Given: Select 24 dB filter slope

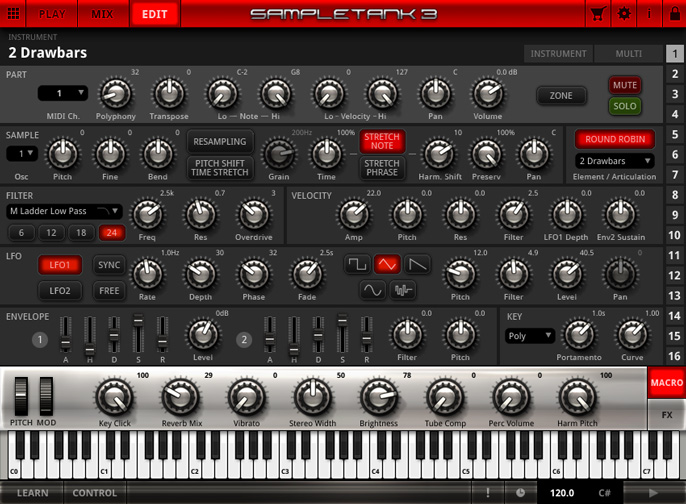Looking at the screenshot, I should 112,233.
